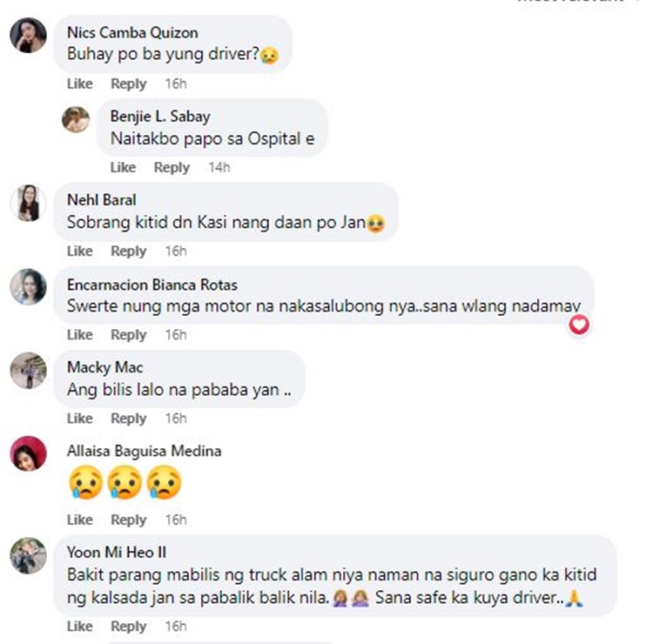Open Nehl Baral's profile picture

tap(29, 203)
